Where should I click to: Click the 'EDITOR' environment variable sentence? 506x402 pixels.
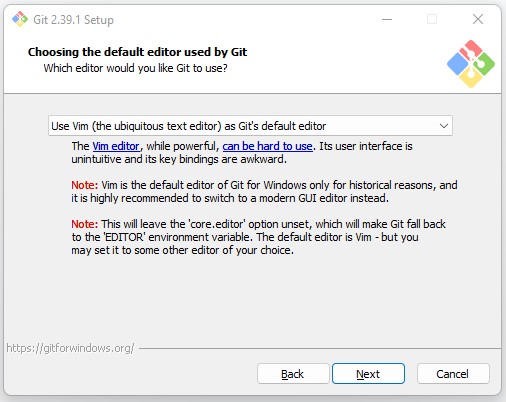[245, 237]
